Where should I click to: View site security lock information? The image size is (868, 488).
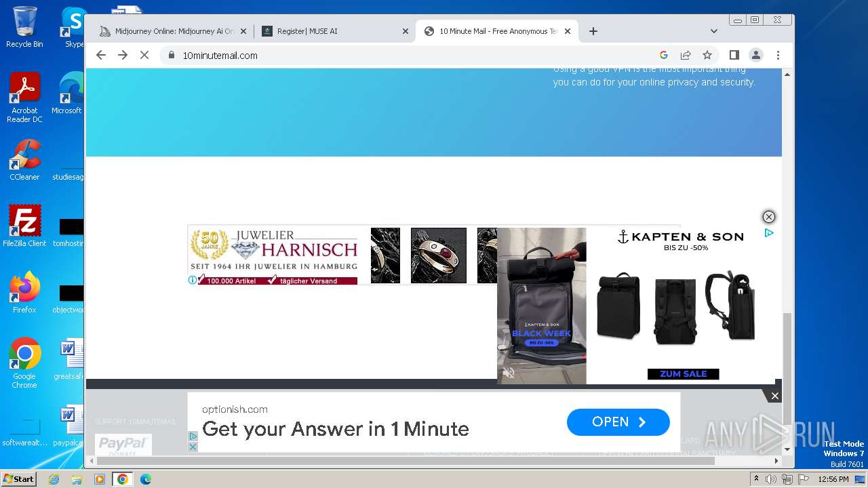(172, 56)
